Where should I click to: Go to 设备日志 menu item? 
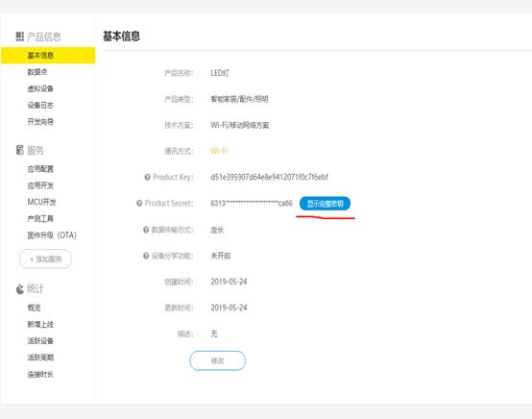click(40, 106)
